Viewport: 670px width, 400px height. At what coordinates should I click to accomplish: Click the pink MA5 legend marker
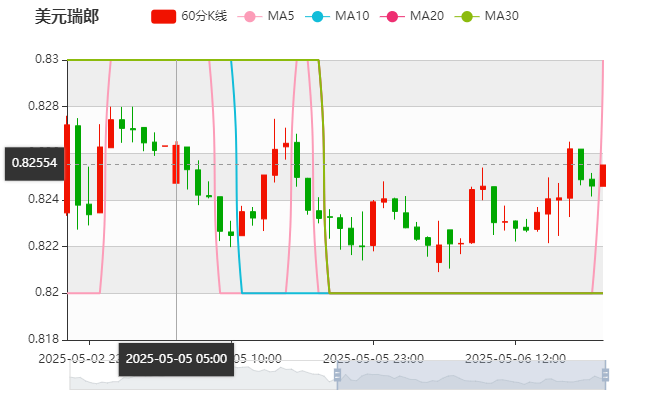pyautogui.click(x=250, y=17)
